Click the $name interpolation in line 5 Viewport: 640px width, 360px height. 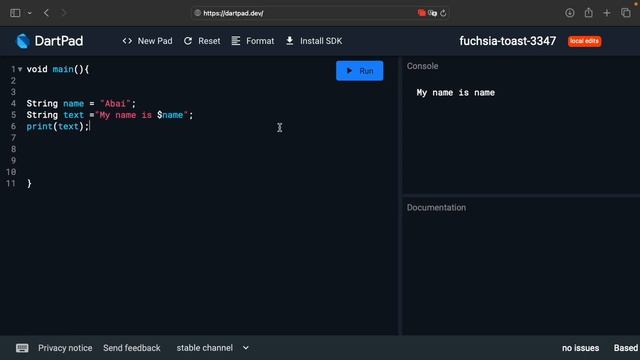pyautogui.click(x=170, y=115)
